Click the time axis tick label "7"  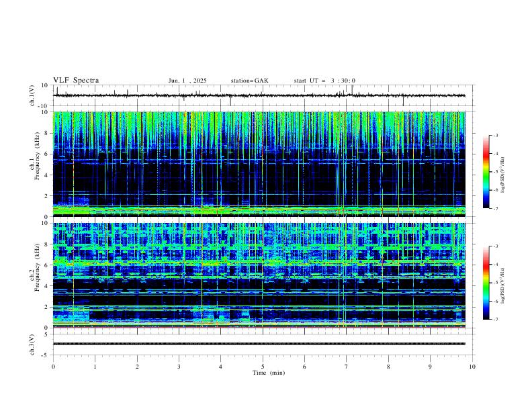[347, 367]
